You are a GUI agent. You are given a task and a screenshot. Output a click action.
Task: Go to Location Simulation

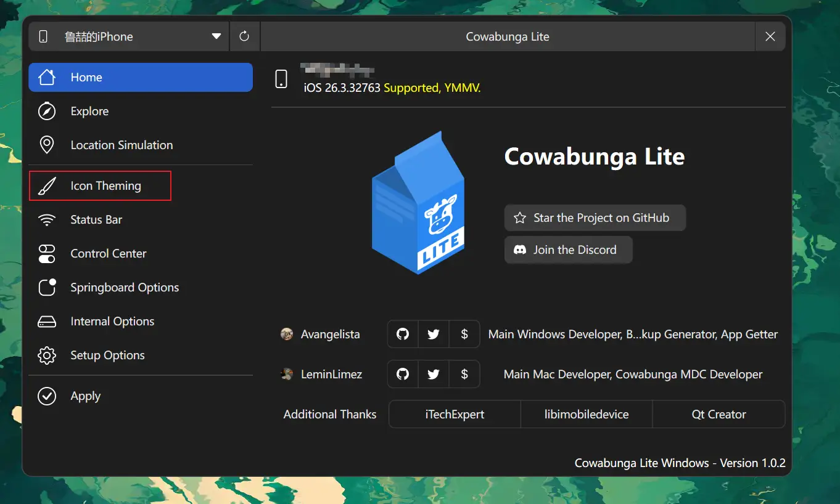click(x=121, y=145)
